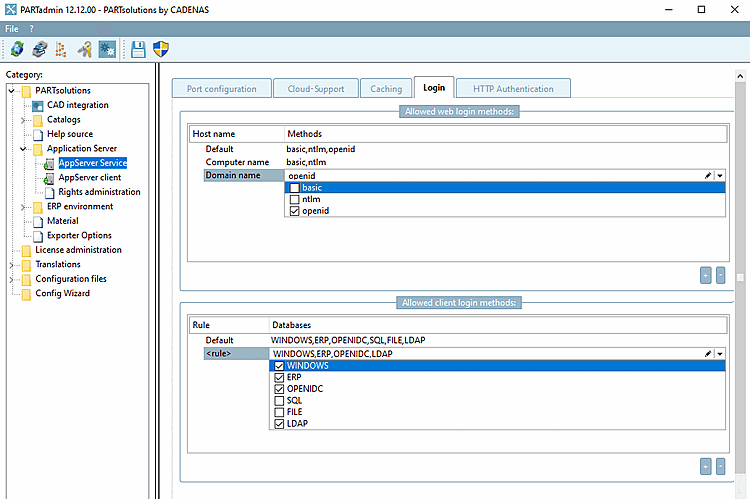Expand the Translations tree node
This screenshot has height=499, width=750.
click(x=11, y=265)
